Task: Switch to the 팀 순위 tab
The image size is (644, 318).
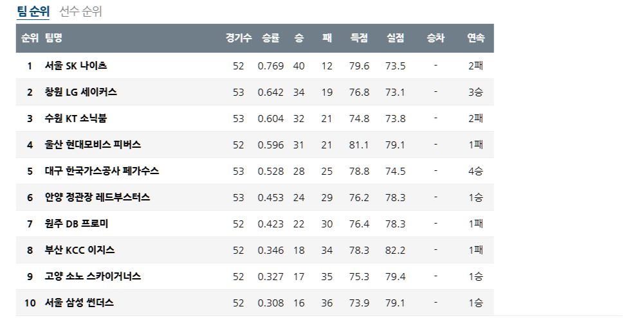Action: click(33, 11)
